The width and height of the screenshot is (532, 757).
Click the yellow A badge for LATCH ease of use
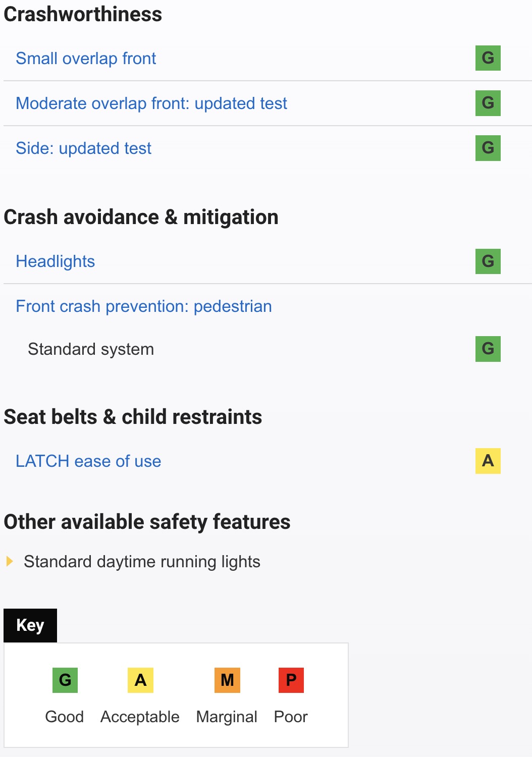point(488,461)
